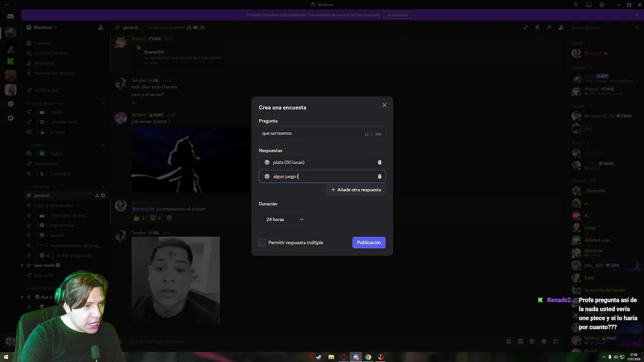Open member Ghoztrax in member list
Image resolution: width=644 pixels, height=362 pixels.
coord(604,253)
